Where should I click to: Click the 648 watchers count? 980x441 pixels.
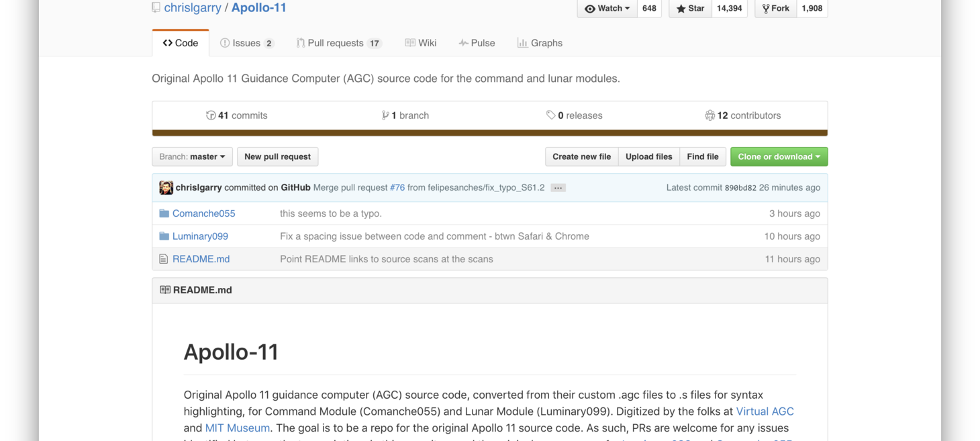click(x=649, y=9)
